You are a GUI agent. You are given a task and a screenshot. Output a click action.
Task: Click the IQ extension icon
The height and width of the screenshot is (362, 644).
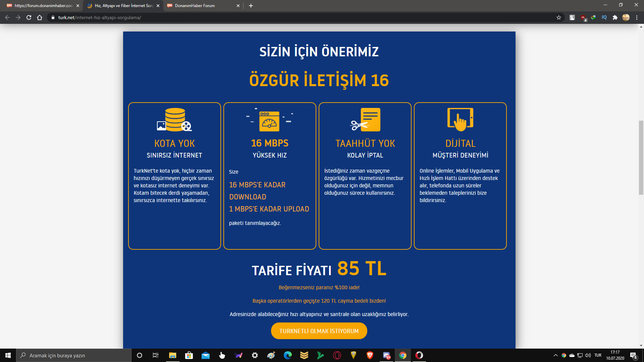point(604,17)
